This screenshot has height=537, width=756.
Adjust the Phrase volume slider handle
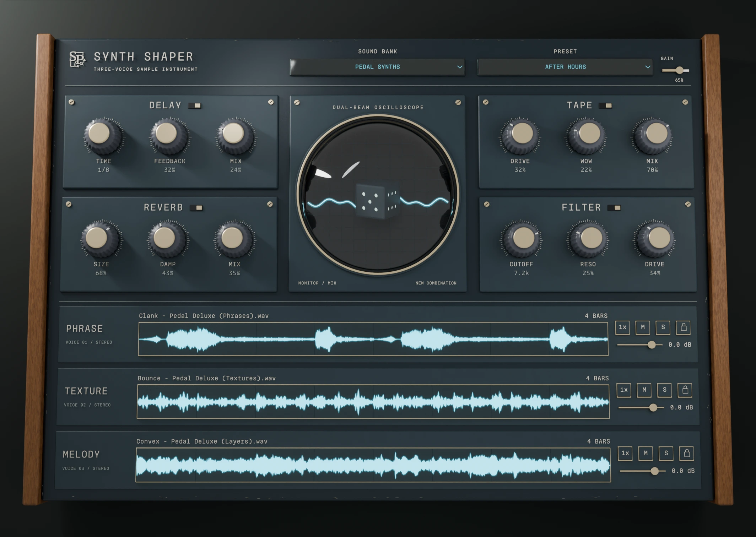pos(652,345)
